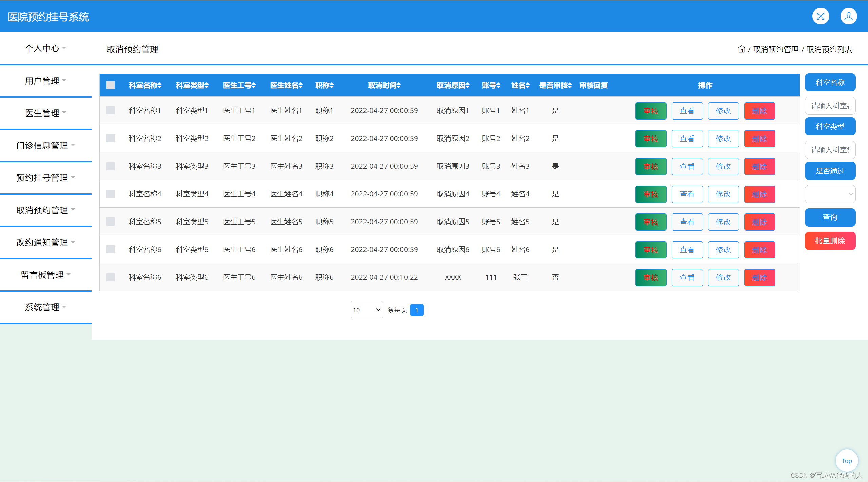Click 删除 button for 科室名称4 row
The height and width of the screenshot is (482, 868).
click(759, 194)
